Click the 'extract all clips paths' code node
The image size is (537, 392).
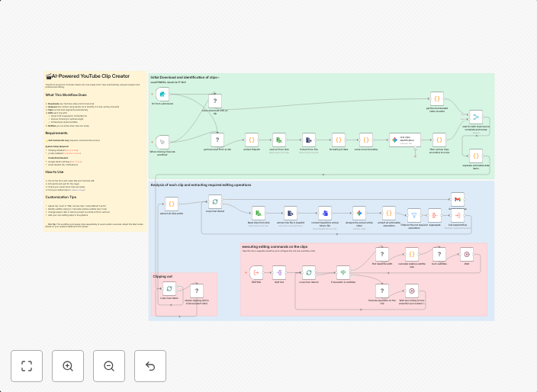tap(171, 203)
